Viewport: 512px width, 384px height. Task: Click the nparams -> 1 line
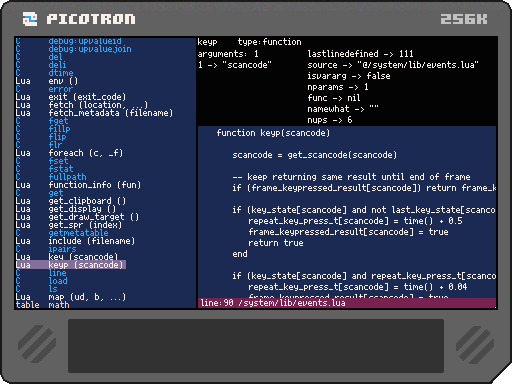point(338,87)
